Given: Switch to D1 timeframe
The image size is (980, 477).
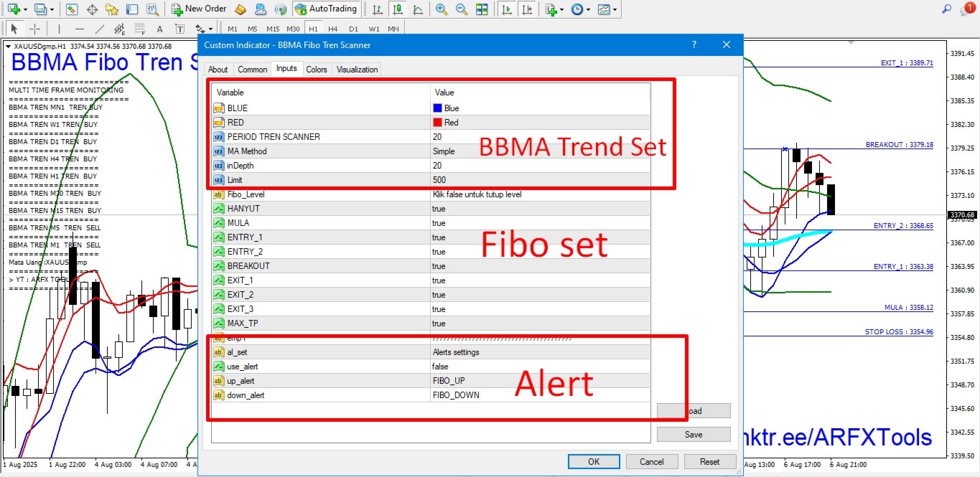Looking at the screenshot, I should pyautogui.click(x=353, y=29).
